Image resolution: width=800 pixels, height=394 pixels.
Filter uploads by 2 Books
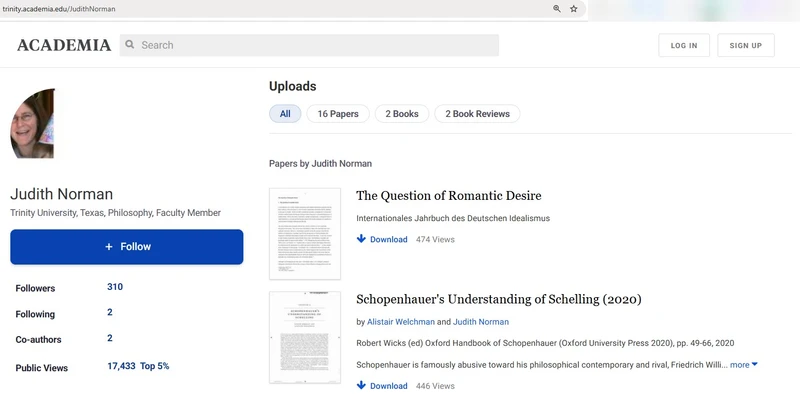pos(402,114)
